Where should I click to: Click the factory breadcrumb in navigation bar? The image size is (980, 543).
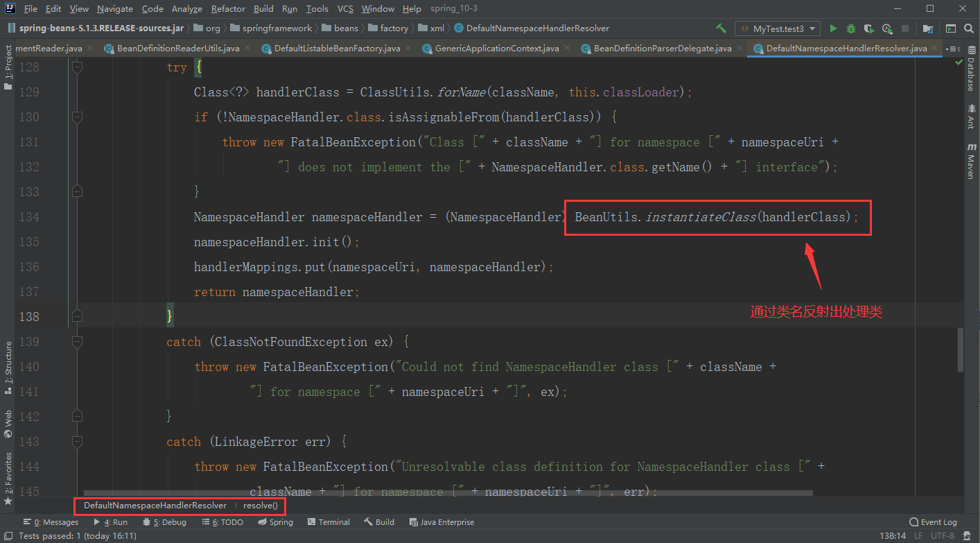pos(388,28)
